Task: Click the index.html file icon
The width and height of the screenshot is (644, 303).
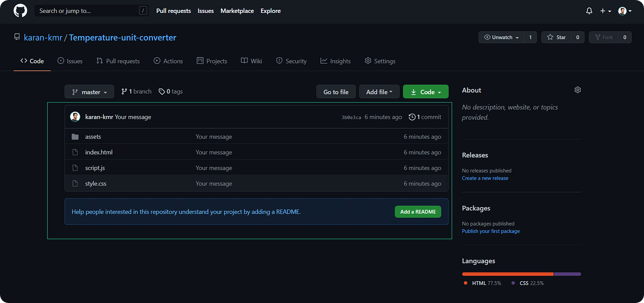Action: coord(75,152)
